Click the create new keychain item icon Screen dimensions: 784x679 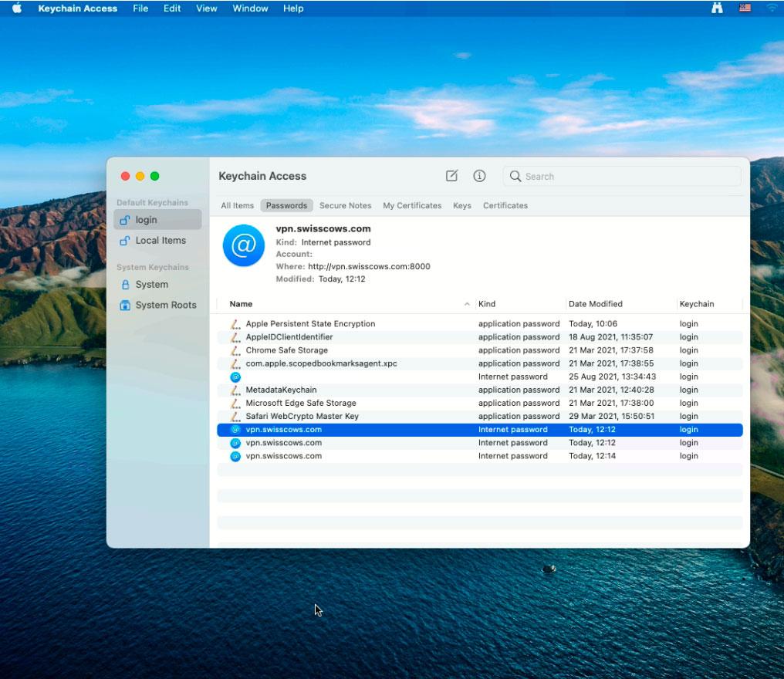click(451, 175)
